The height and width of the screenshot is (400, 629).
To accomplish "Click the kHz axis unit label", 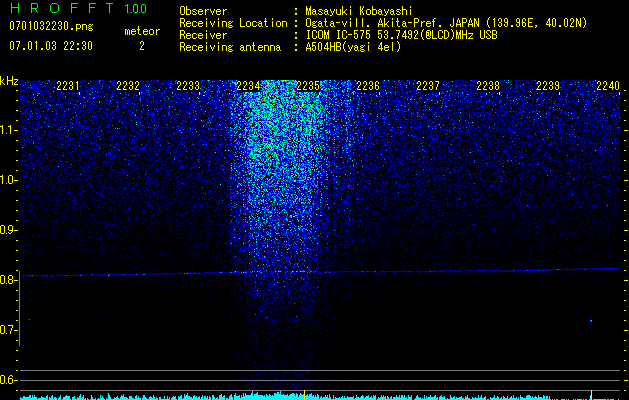I will point(9,81).
